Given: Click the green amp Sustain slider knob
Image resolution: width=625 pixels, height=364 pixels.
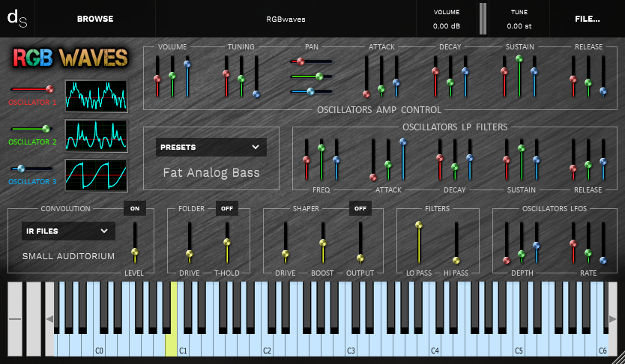Looking at the screenshot, I should 519,58.
